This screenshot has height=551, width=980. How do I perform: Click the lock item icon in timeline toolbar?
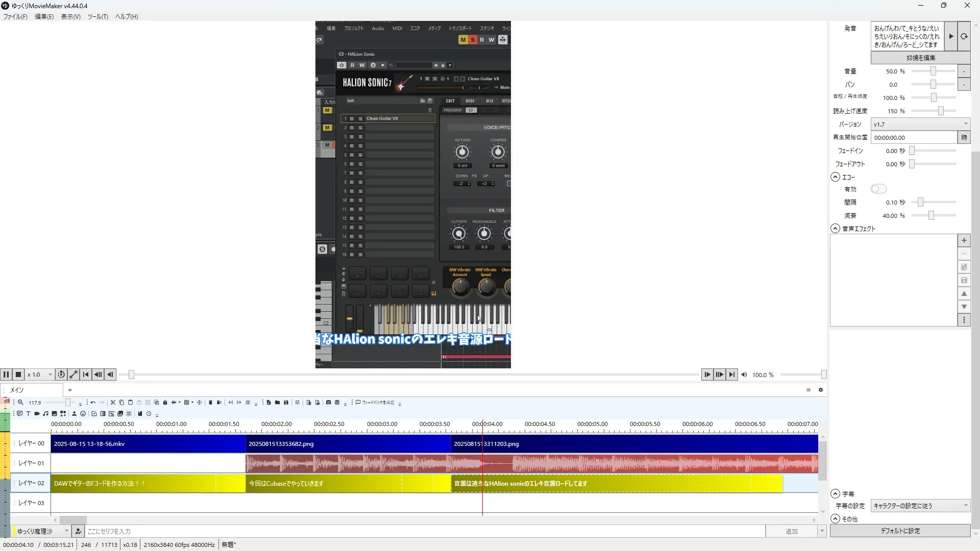(165, 403)
